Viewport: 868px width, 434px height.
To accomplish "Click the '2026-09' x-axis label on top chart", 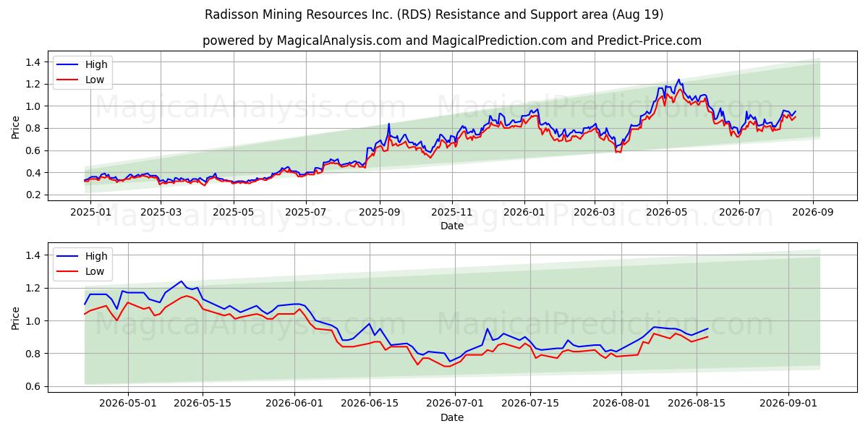I will click(814, 213).
